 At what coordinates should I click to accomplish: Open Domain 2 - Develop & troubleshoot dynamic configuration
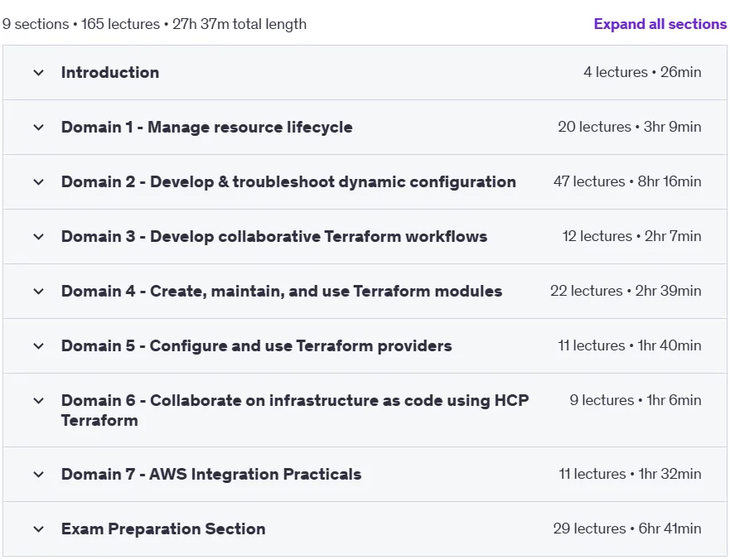(x=288, y=181)
